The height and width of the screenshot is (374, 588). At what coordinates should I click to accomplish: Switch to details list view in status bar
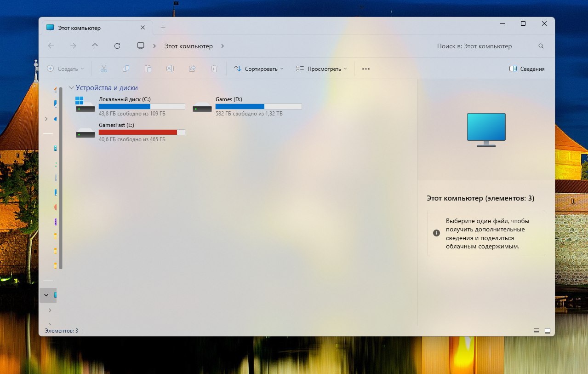point(536,330)
